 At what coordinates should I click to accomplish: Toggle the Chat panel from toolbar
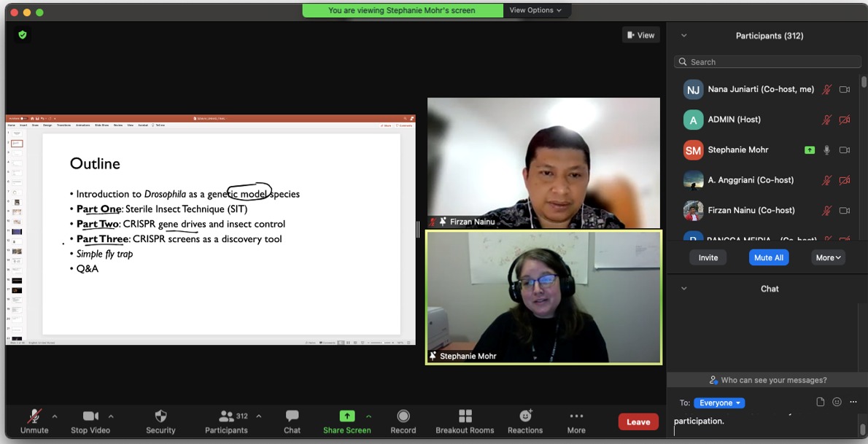point(292,421)
